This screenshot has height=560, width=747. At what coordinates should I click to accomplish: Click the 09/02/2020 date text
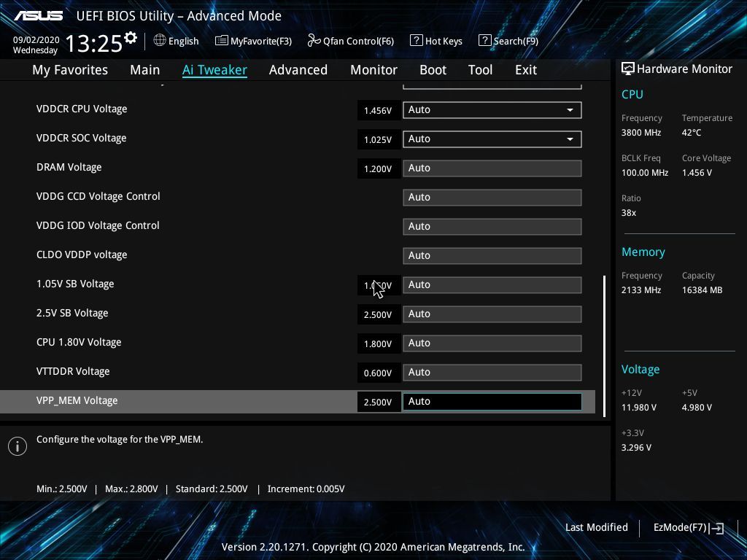[36, 40]
